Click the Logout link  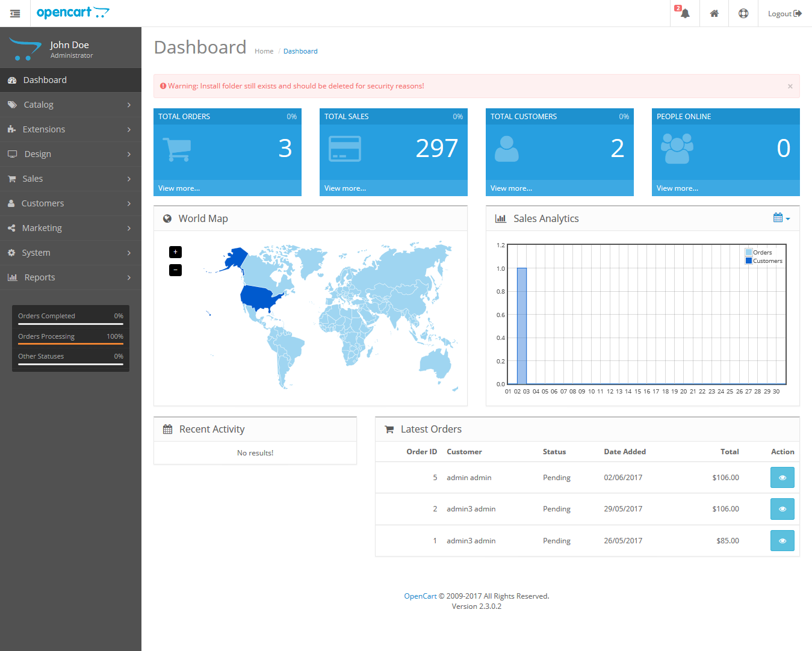(x=784, y=13)
